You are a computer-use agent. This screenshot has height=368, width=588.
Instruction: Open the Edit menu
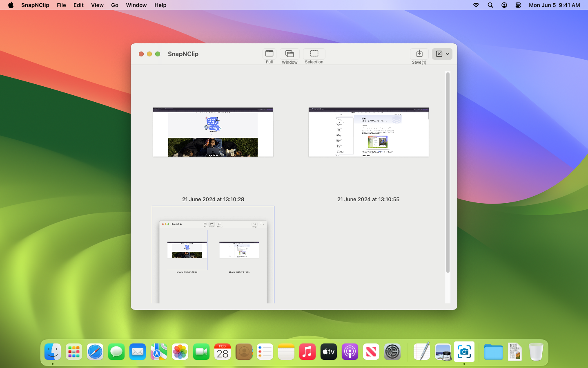[x=78, y=5]
